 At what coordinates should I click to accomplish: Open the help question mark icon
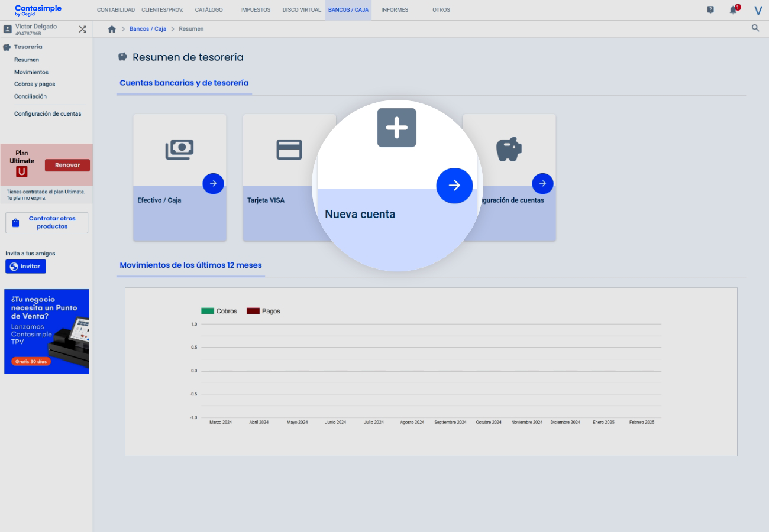(x=710, y=10)
